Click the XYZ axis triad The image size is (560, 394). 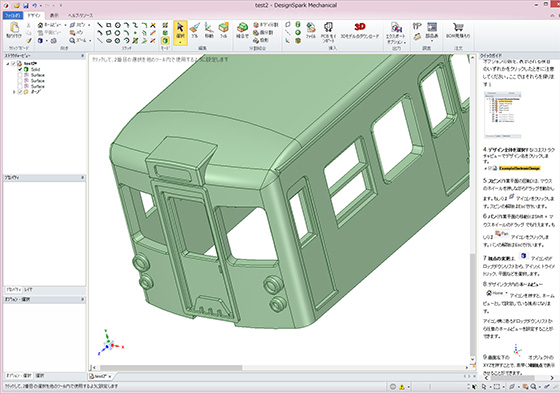coord(109,343)
